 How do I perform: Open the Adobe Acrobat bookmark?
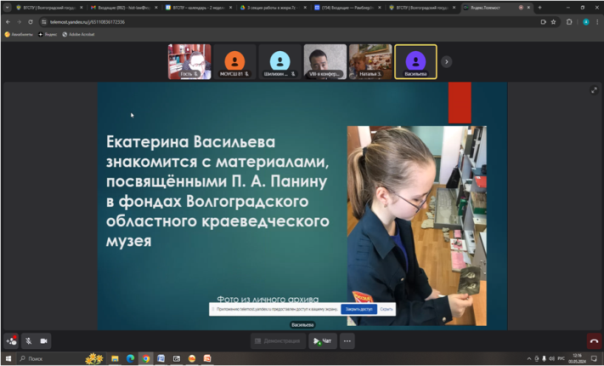pyautogui.click(x=78, y=34)
